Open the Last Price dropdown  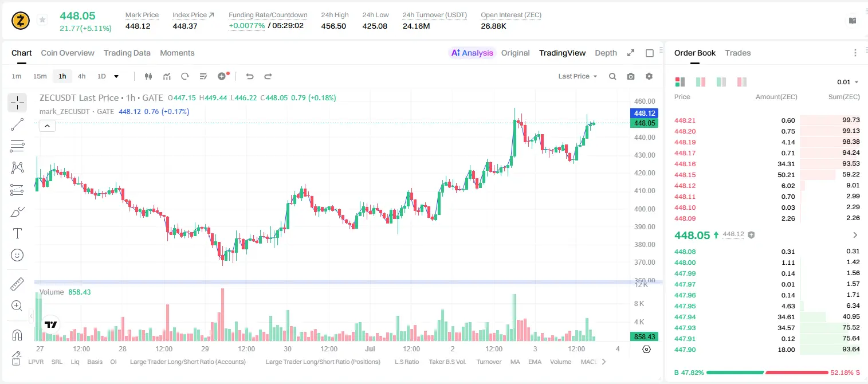pos(578,76)
